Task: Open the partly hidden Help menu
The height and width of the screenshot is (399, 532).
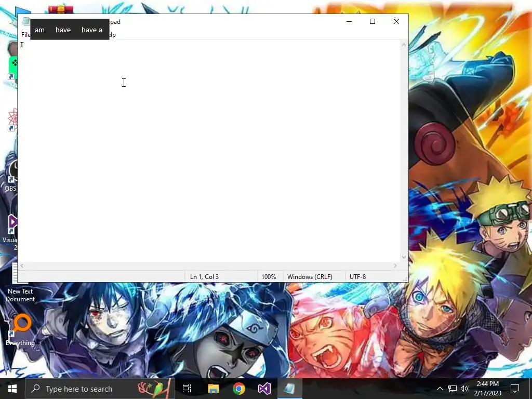Action: pos(112,35)
